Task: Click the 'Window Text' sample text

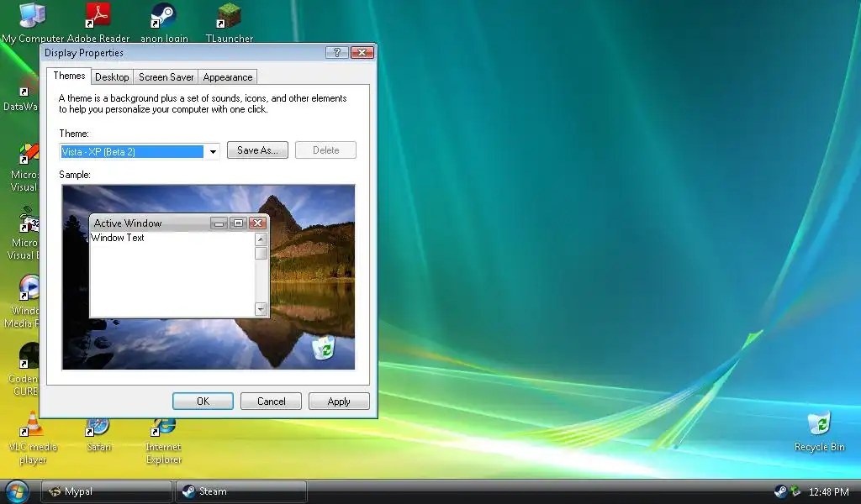Action: click(118, 238)
